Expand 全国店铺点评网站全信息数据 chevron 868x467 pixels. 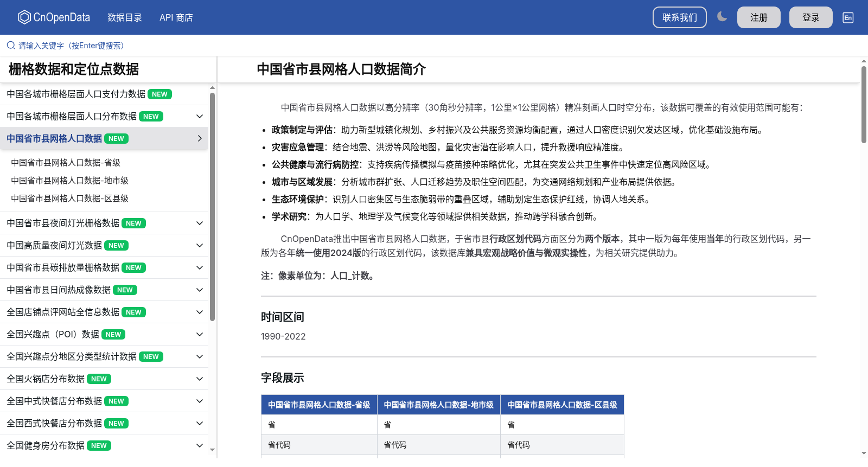pyautogui.click(x=200, y=312)
